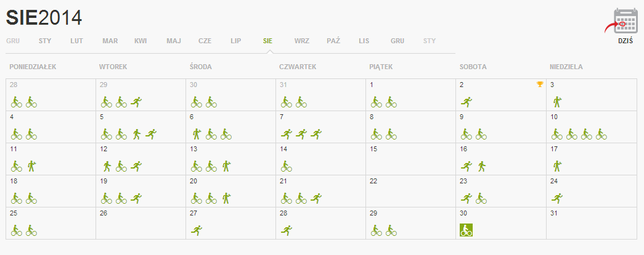Click the walking workout on August 16
This screenshot has height=255, width=644.
point(482,165)
